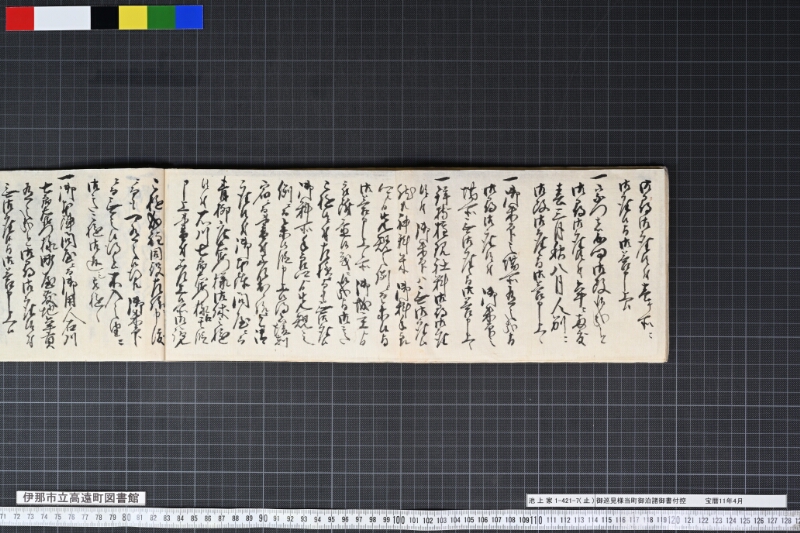
Task: Click the 75 mark on the ruler
Action: (x=58, y=517)
